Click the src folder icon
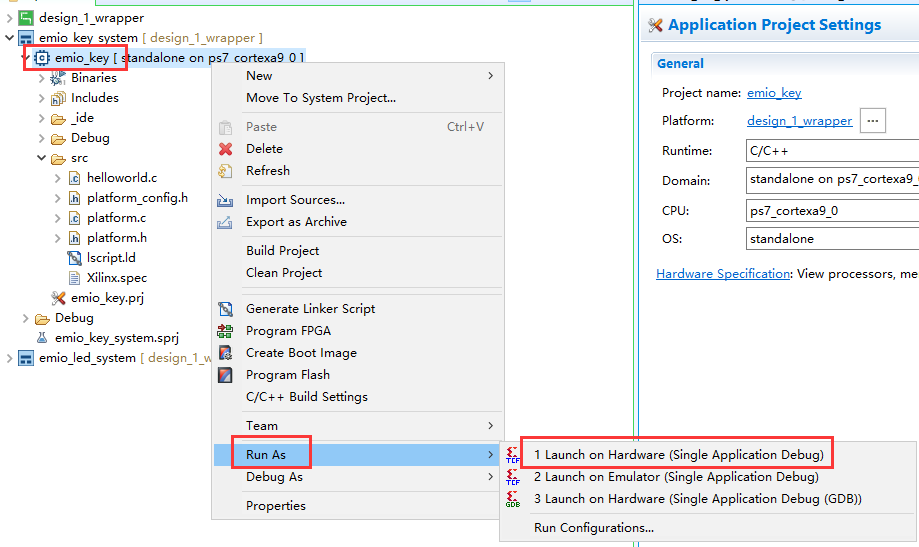919x547 pixels. [x=57, y=158]
